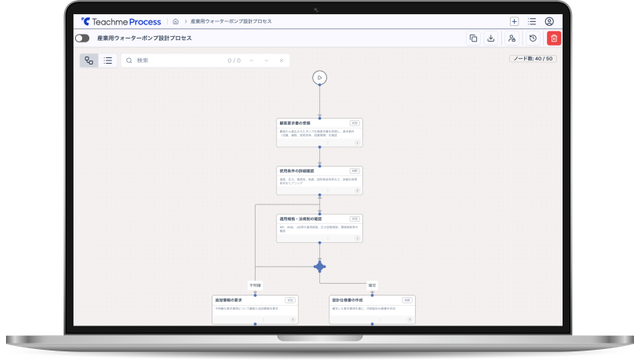The width and height of the screenshot is (640, 360).
Task: Click the red trash delete button
Action: click(554, 38)
